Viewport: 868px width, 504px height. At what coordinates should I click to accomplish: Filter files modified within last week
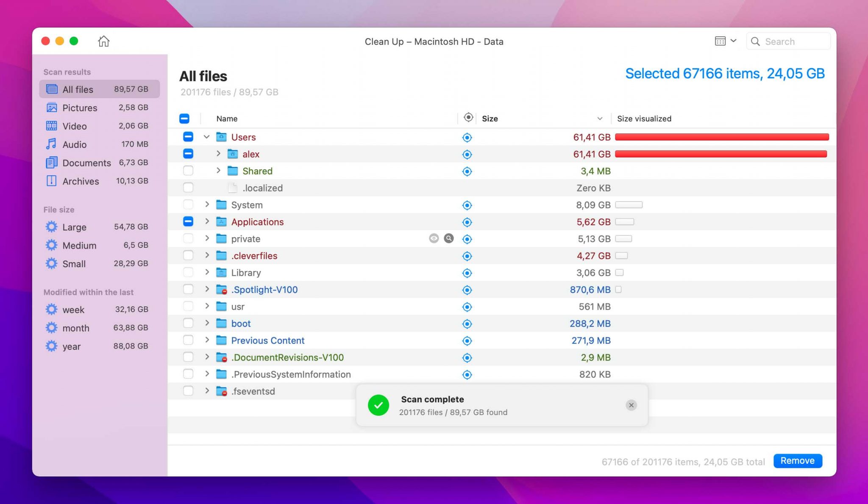100,309
